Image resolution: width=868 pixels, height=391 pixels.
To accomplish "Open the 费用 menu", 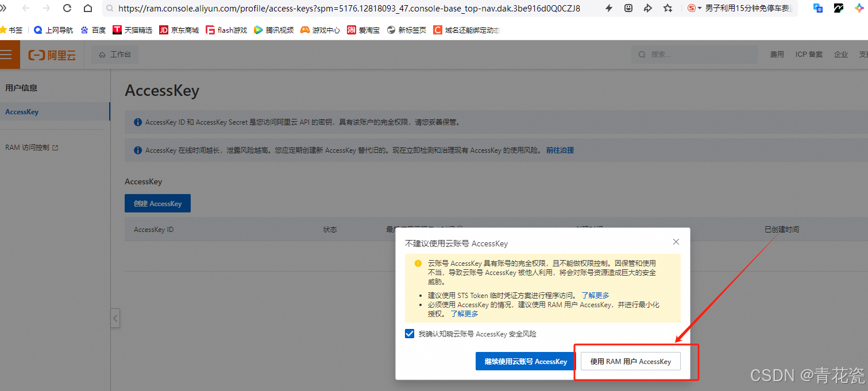I will (777, 55).
